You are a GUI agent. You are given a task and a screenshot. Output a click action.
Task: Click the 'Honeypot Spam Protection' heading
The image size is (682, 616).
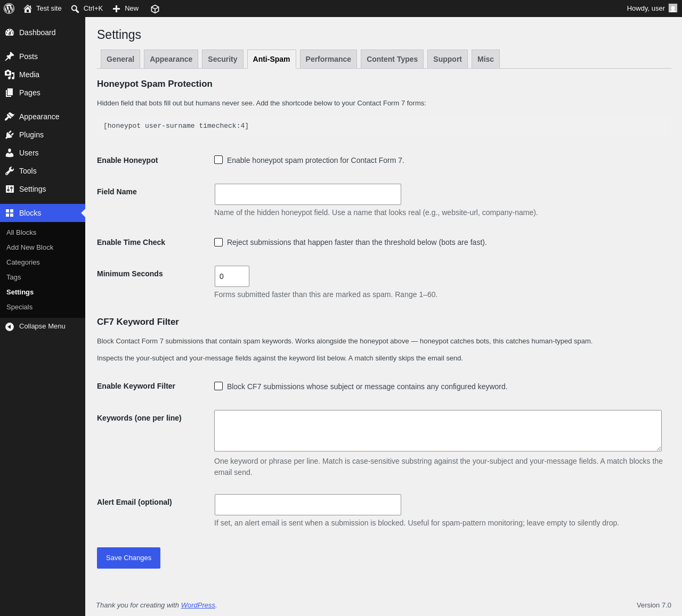coord(155,84)
